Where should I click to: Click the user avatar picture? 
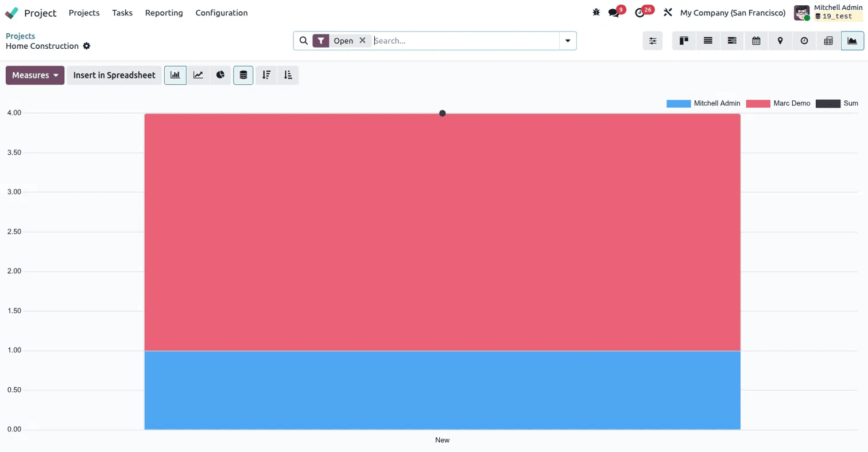point(801,13)
